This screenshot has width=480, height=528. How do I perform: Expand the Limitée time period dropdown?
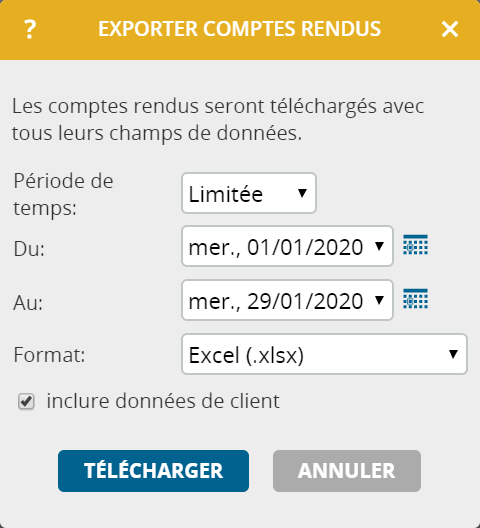point(249,193)
